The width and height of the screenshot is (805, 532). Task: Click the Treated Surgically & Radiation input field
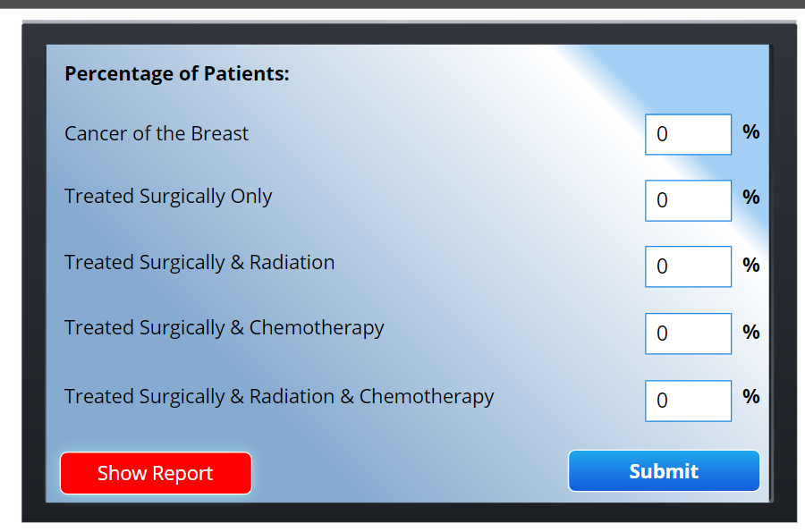pos(688,266)
